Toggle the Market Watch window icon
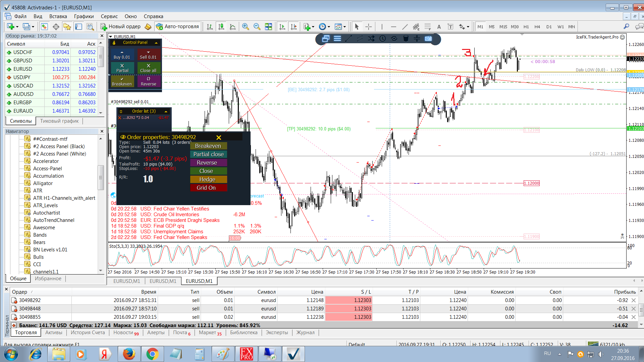 tap(44, 26)
